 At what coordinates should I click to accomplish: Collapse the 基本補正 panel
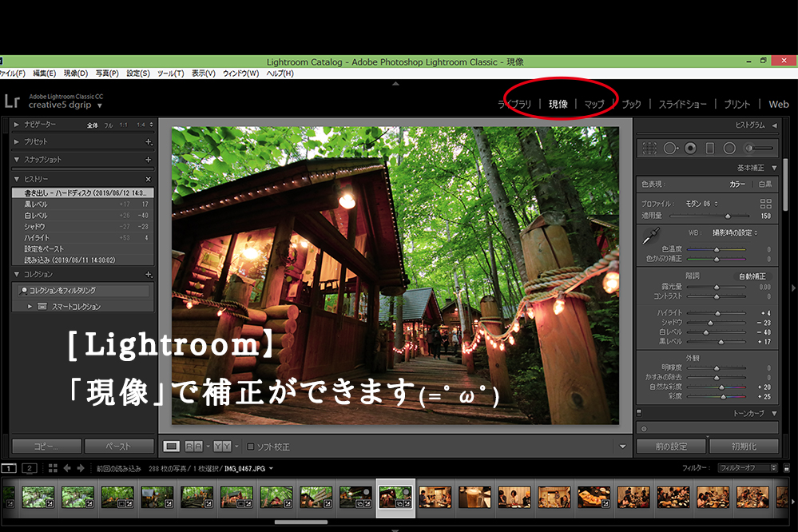[x=775, y=168]
